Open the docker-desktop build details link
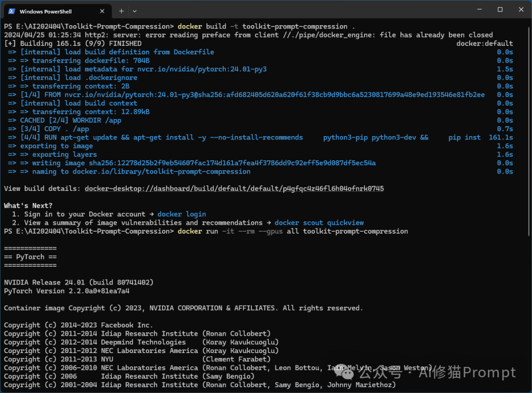 tap(234, 189)
